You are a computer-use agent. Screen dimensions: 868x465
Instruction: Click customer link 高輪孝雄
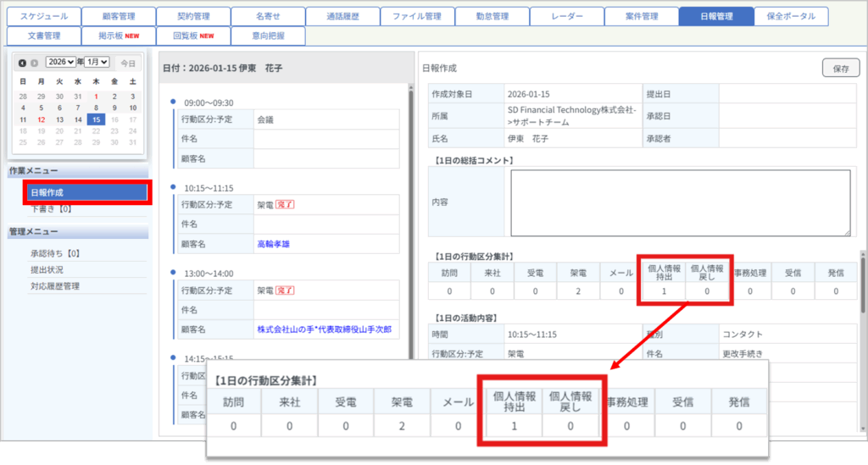(279, 244)
